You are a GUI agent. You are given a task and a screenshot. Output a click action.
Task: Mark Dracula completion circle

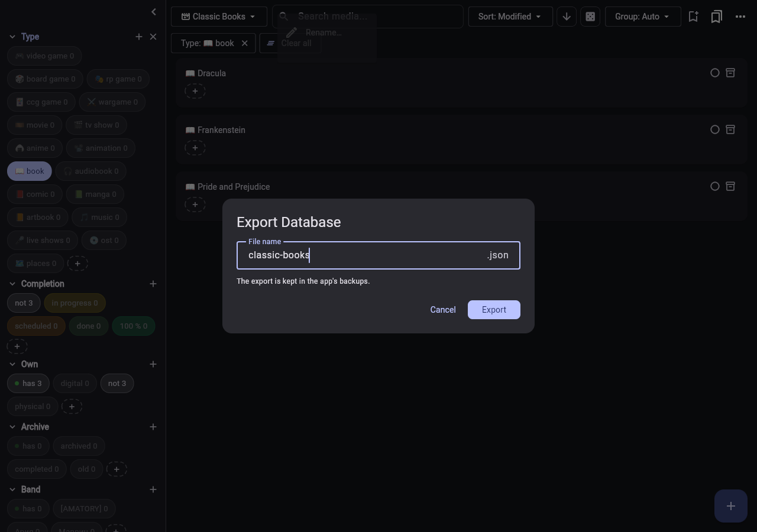(715, 73)
